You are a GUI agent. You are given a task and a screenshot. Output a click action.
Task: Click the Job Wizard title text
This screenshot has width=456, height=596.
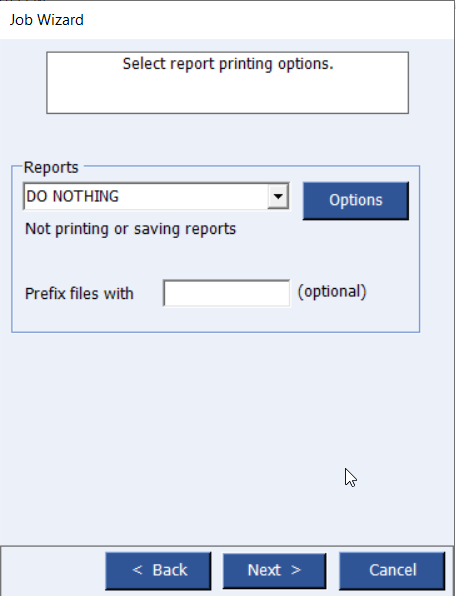coord(46,20)
